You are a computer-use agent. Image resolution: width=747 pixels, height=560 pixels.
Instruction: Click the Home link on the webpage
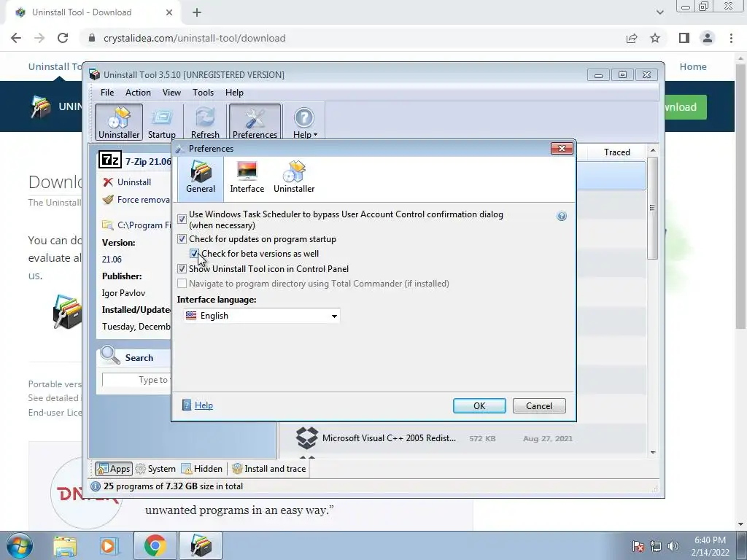[x=693, y=66]
